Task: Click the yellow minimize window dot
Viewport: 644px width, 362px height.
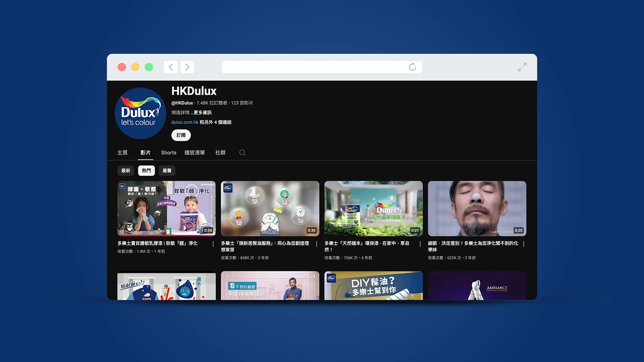Action: (x=135, y=67)
